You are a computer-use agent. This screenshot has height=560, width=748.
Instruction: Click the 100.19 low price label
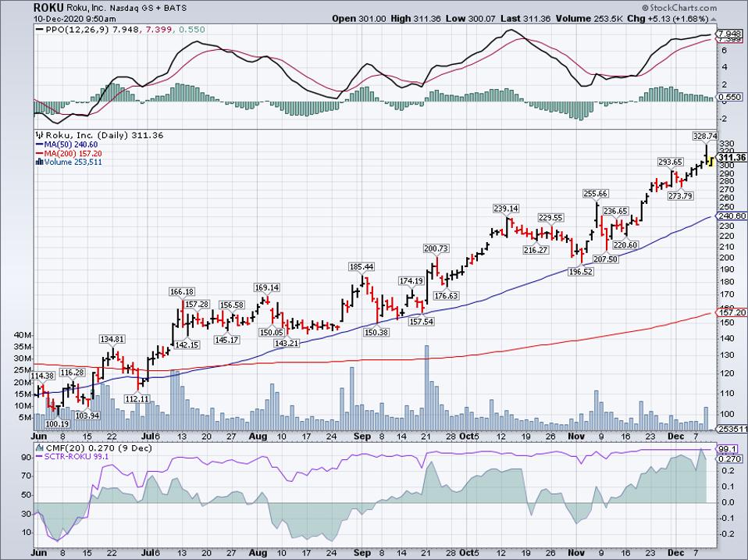point(57,423)
